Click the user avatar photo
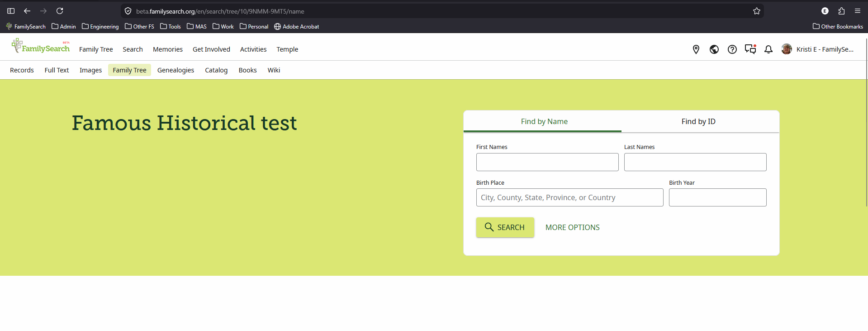Image resolution: width=868 pixels, height=331 pixels. pos(787,49)
